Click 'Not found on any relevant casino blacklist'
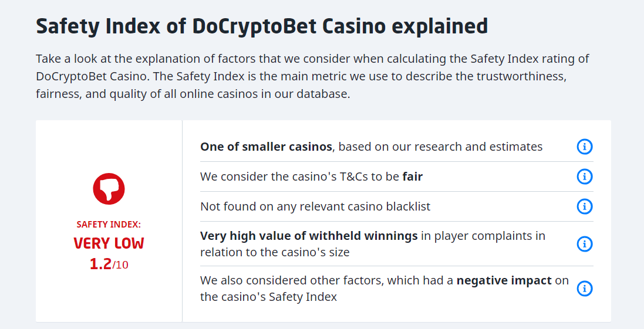Image resolution: width=644 pixels, height=329 pixels. click(315, 206)
